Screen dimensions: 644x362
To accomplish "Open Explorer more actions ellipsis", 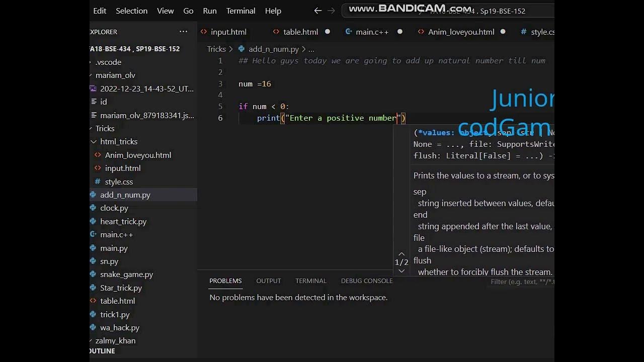I will 183,32.
